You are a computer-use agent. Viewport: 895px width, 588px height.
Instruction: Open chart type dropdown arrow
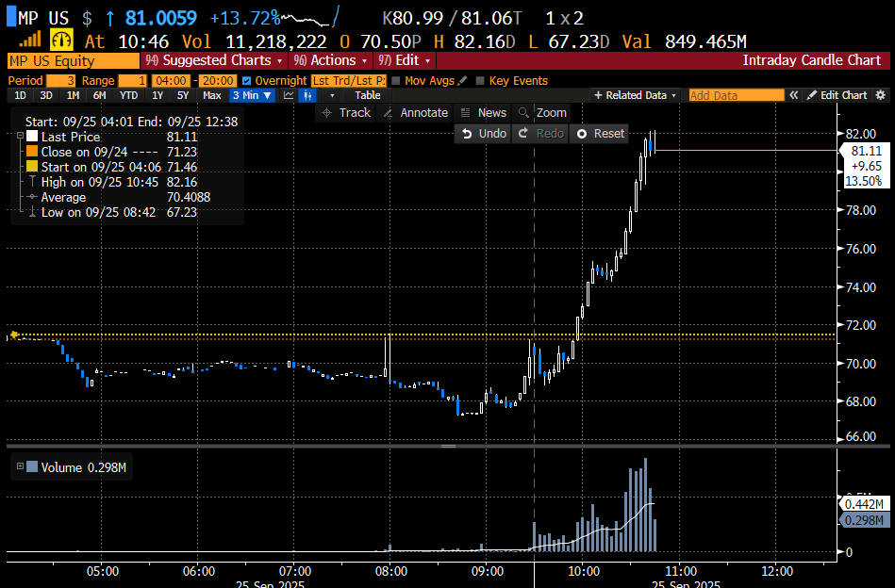332,95
